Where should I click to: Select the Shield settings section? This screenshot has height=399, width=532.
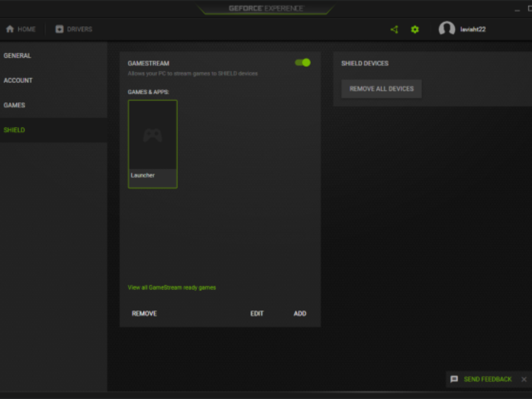click(53, 130)
